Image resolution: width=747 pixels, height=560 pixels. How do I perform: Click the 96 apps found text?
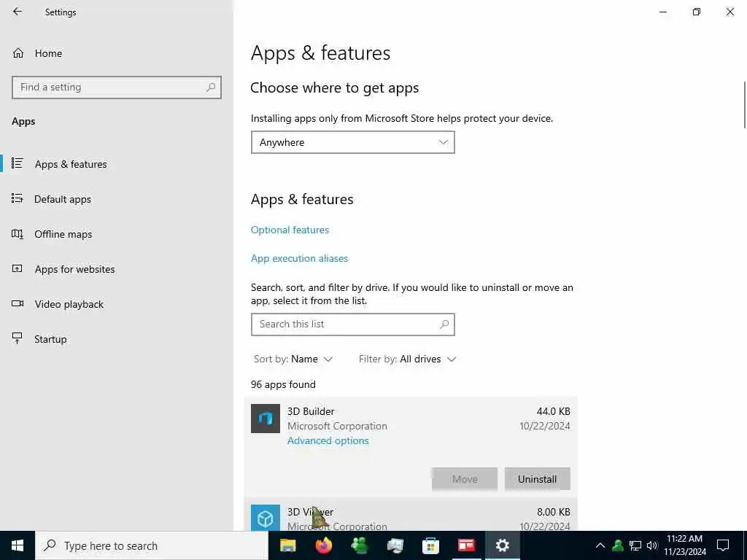(283, 385)
